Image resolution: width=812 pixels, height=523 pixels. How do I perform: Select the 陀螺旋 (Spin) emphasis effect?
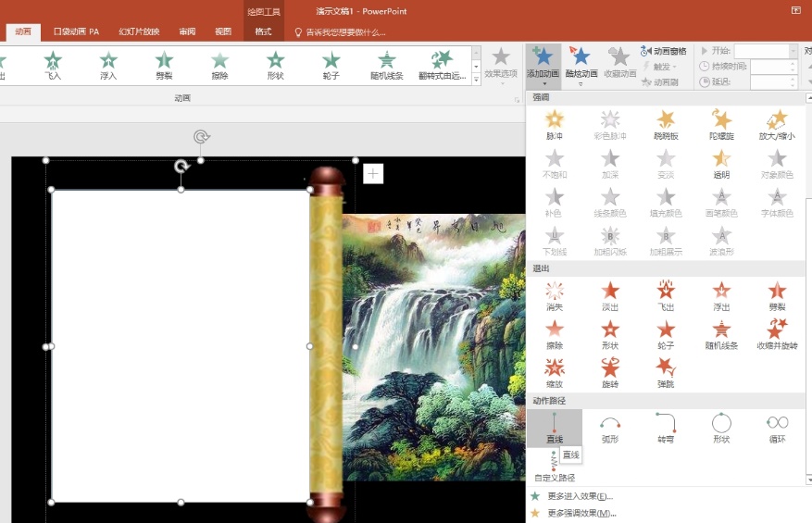click(x=721, y=125)
